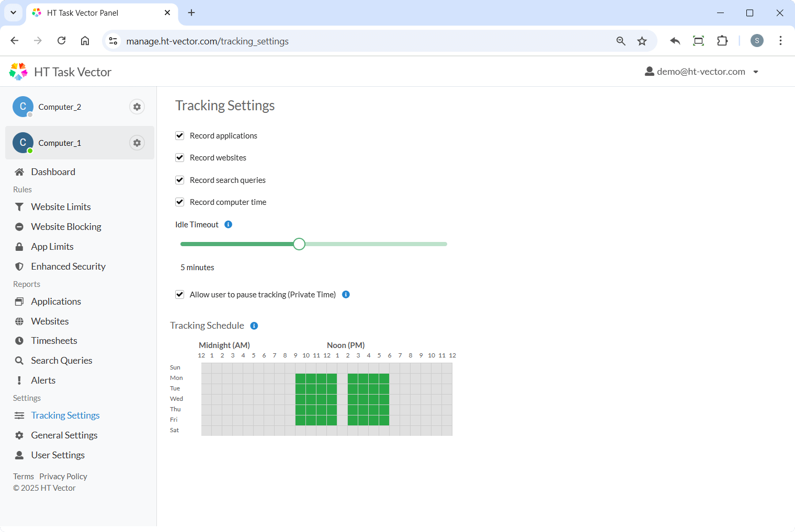Image resolution: width=795 pixels, height=532 pixels.
Task: Expand the browser tab list dropdown
Action: (13, 13)
